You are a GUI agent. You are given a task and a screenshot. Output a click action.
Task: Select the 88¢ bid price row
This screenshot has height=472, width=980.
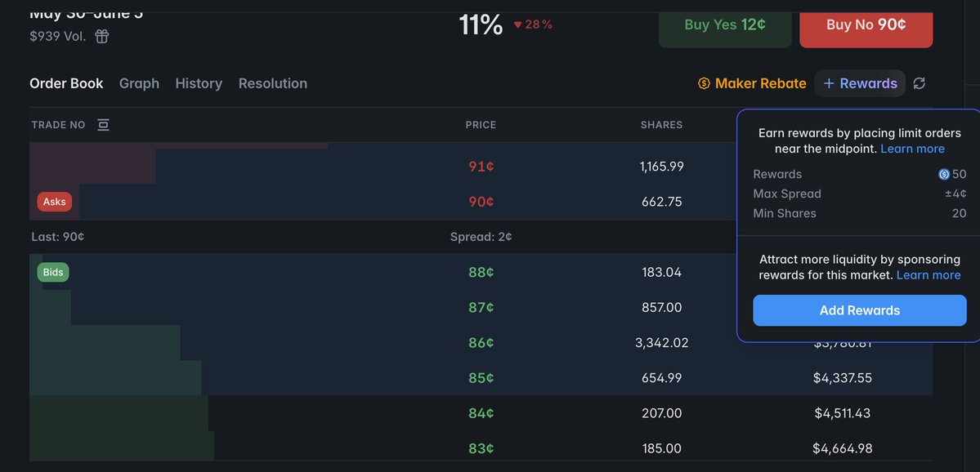click(x=481, y=272)
